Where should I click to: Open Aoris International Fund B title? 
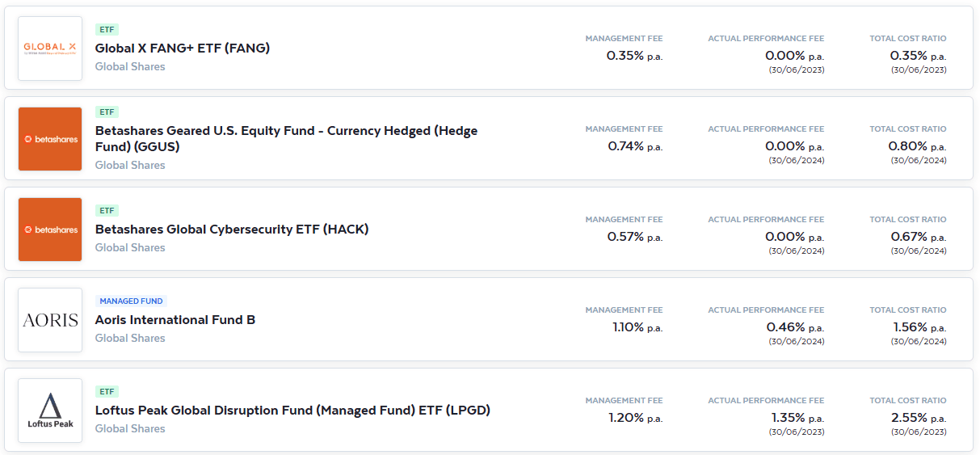[175, 319]
